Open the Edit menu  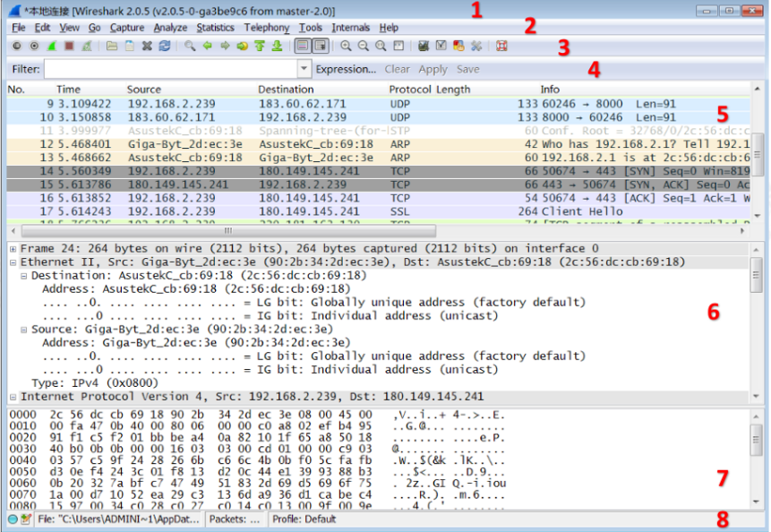pyautogui.click(x=42, y=28)
